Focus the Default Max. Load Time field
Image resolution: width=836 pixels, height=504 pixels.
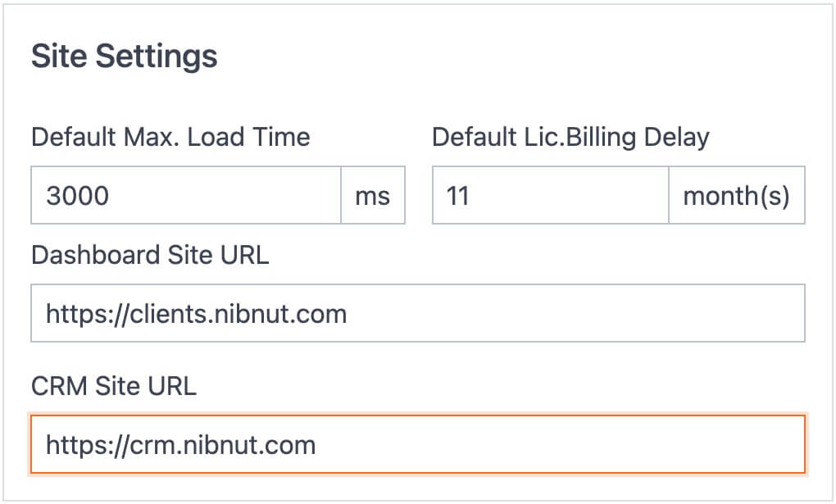coord(186,195)
